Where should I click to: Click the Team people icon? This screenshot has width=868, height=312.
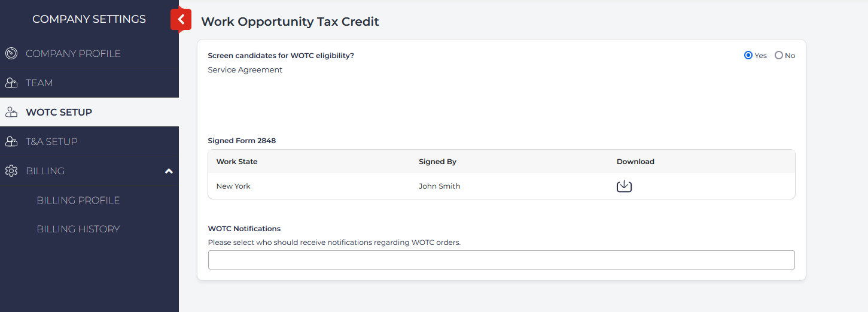(11, 83)
